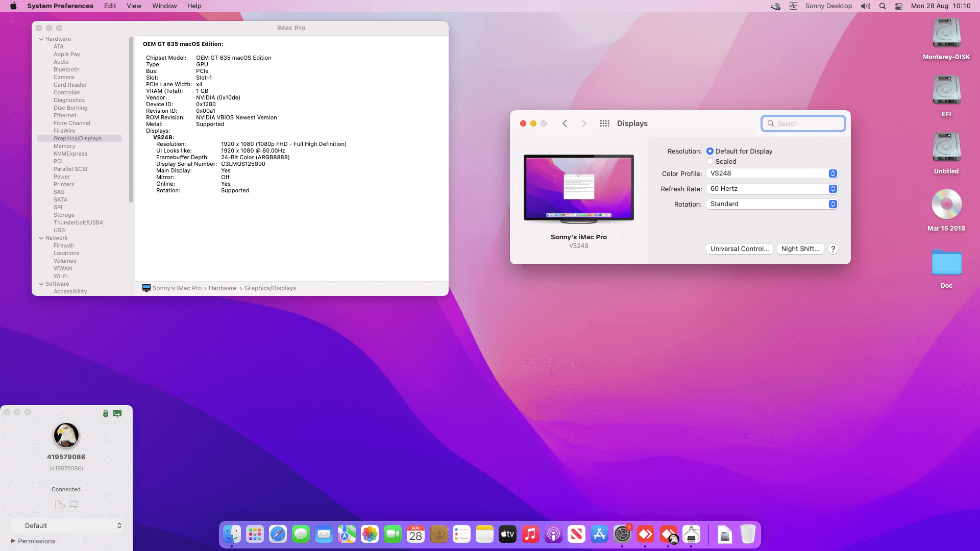Open Safari from the Dock

278,534
